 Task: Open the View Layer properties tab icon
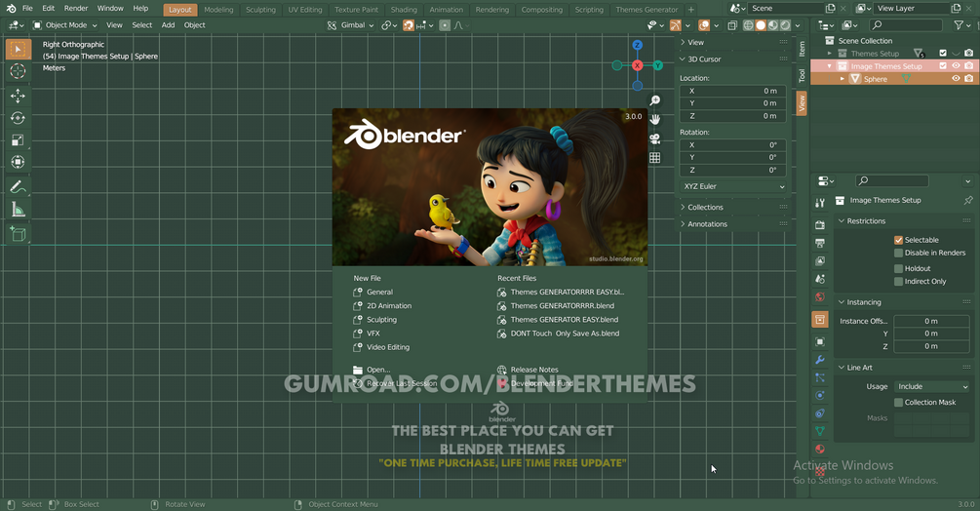820,260
